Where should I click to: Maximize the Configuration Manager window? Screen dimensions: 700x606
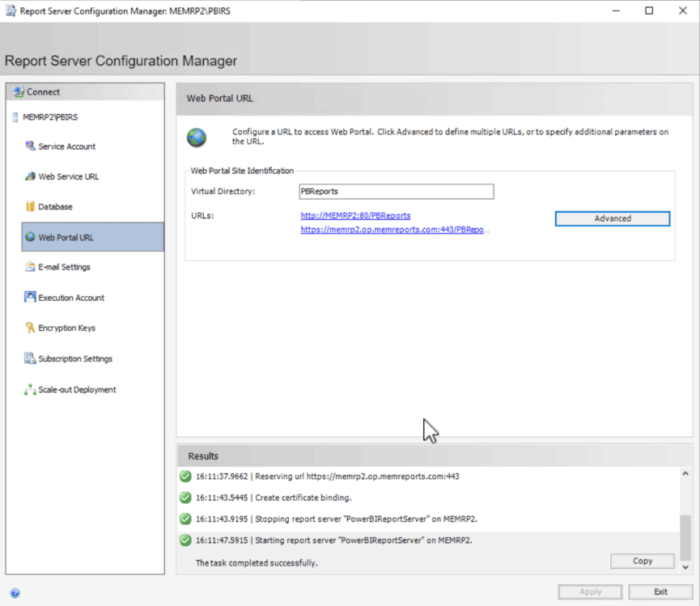coord(649,11)
